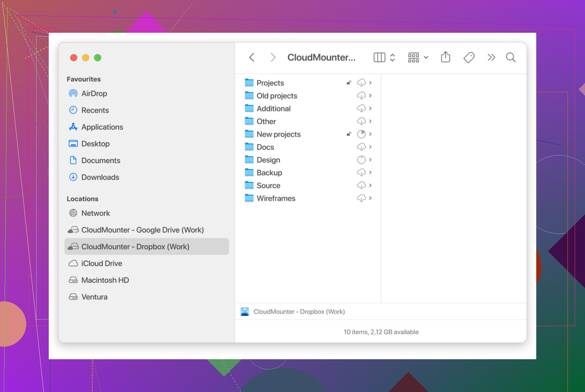Click the Applications icon

pyautogui.click(x=73, y=127)
